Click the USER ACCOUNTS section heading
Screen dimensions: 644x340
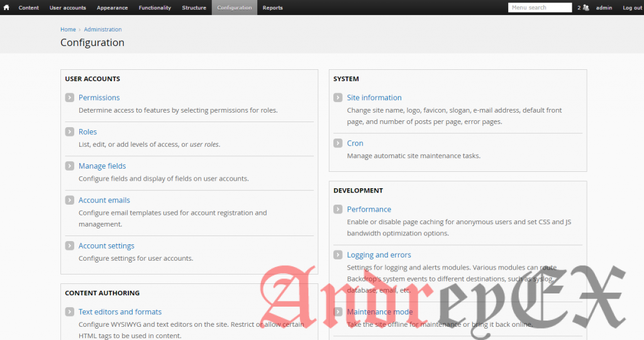point(92,79)
